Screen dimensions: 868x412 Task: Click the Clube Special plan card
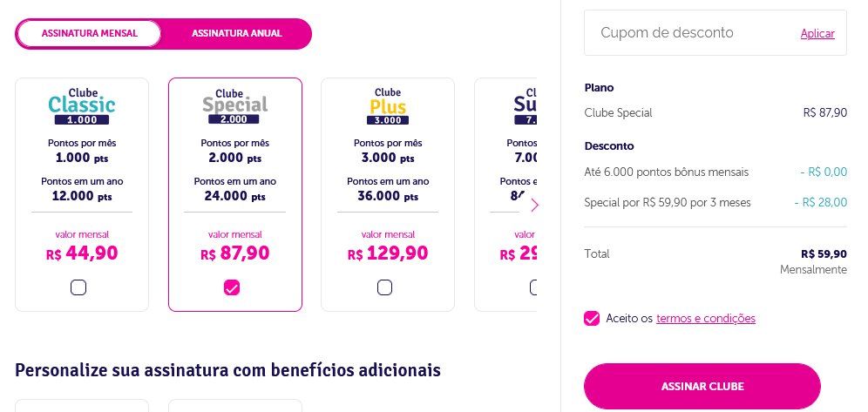pyautogui.click(x=235, y=194)
